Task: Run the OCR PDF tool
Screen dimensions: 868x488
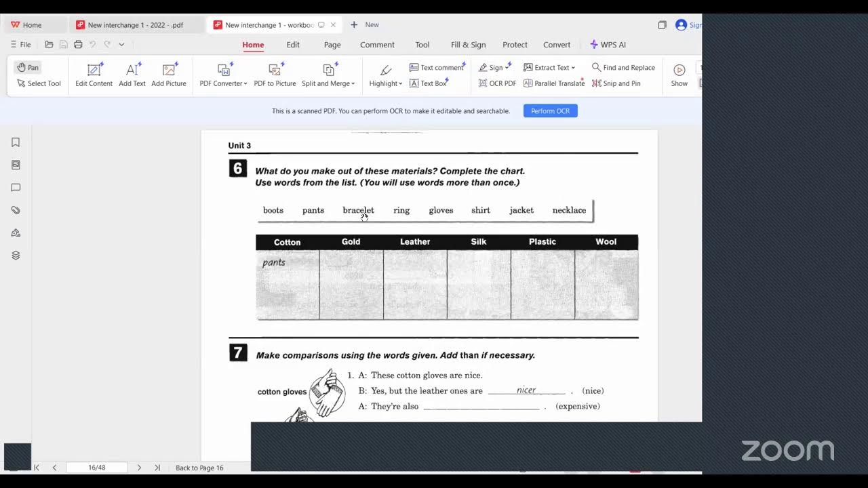Action: point(497,83)
